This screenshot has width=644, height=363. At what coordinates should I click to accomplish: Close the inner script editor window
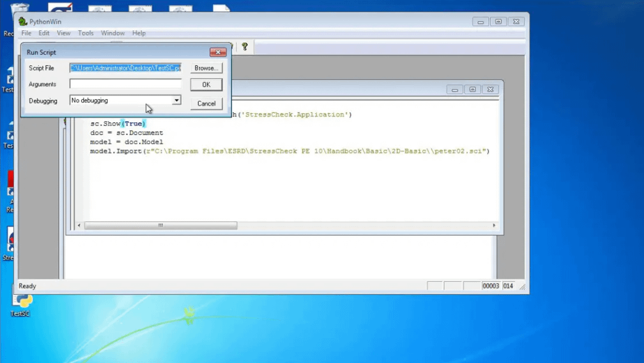[490, 89]
